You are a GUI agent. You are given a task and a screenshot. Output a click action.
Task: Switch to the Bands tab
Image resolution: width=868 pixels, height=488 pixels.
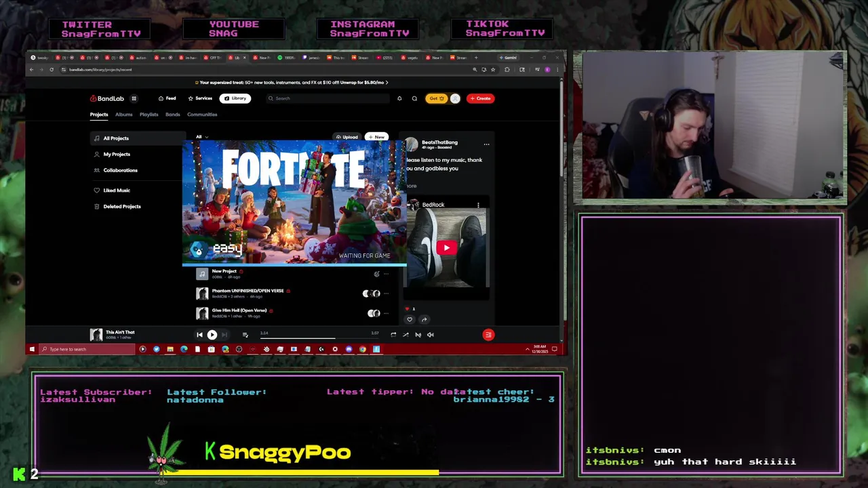tap(173, 115)
